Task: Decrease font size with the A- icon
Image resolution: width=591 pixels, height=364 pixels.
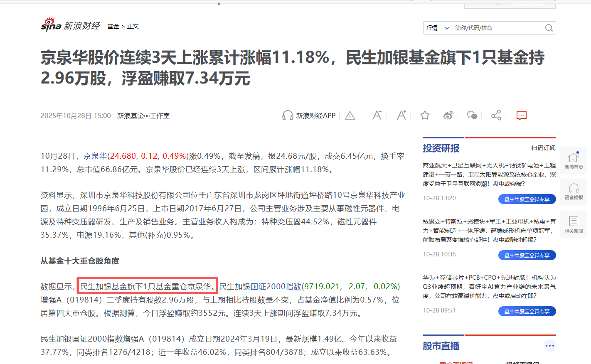Action: 377,115
